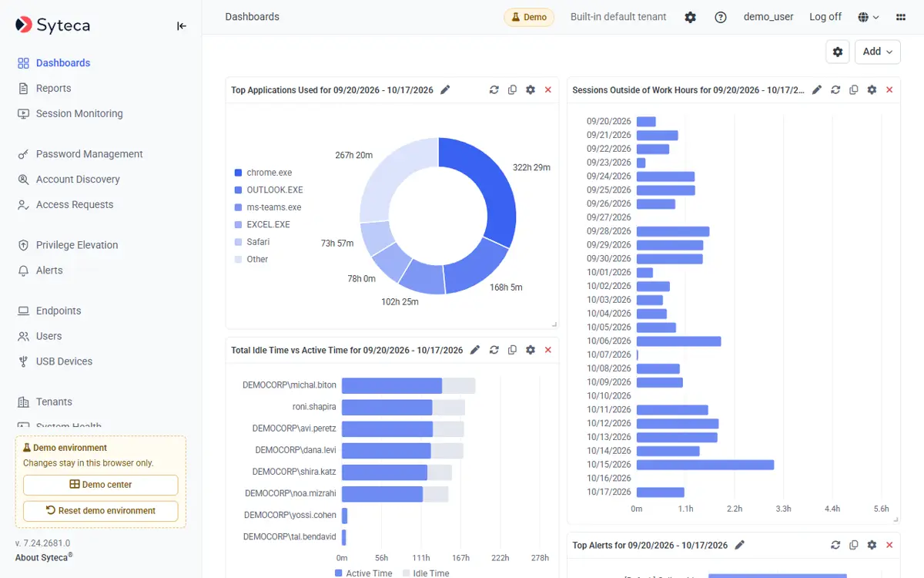Image resolution: width=924 pixels, height=578 pixels.
Task: Toggle OUTLOOK.EXE legend series
Action: [x=269, y=190]
